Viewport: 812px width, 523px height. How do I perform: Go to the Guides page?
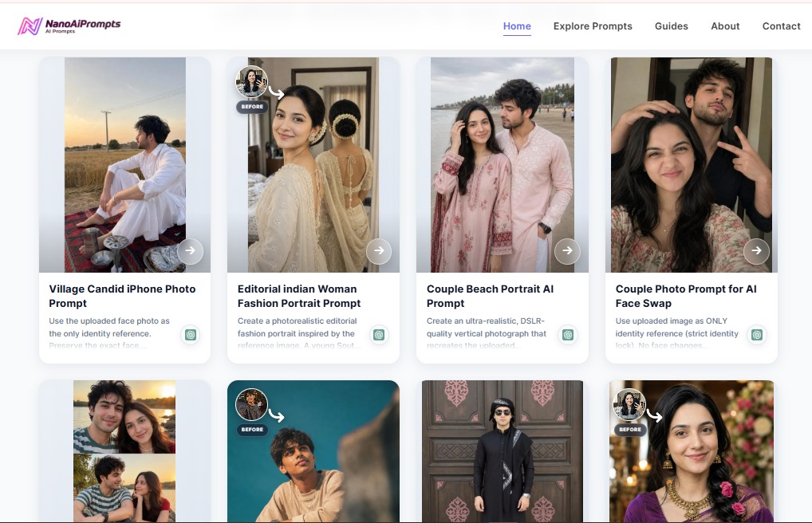tap(671, 26)
